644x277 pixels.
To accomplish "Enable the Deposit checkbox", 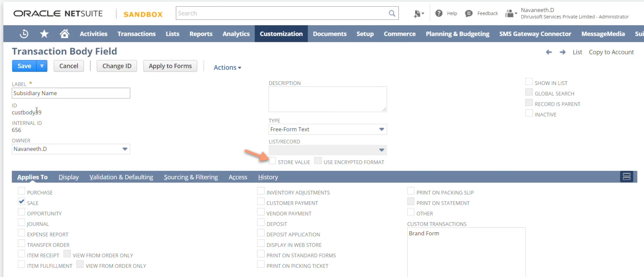I will pyautogui.click(x=261, y=222).
